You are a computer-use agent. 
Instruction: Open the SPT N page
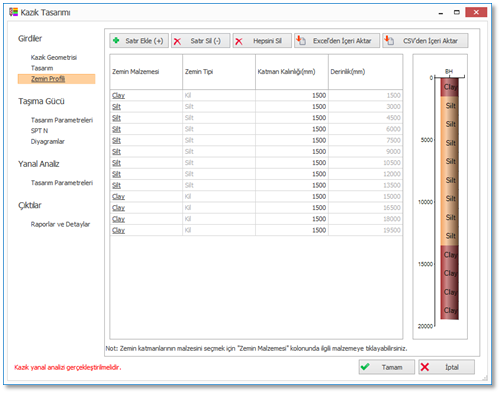point(39,131)
